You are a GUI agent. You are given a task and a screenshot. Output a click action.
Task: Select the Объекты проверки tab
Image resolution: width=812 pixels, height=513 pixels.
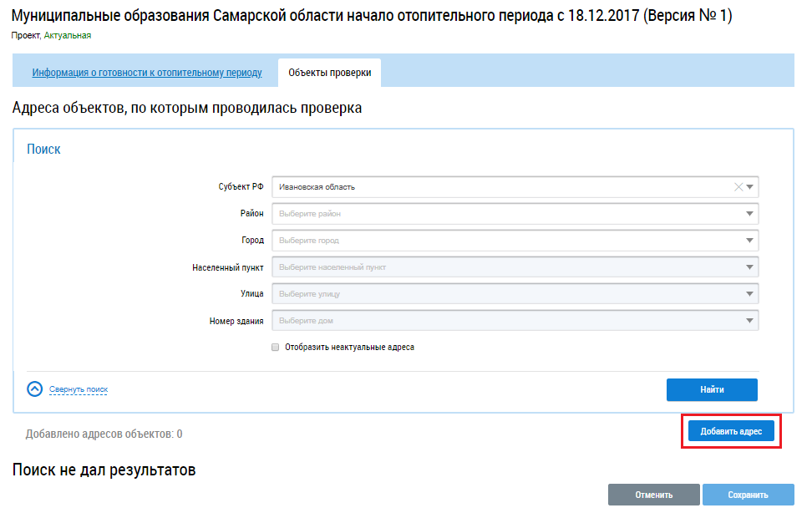[x=329, y=73]
